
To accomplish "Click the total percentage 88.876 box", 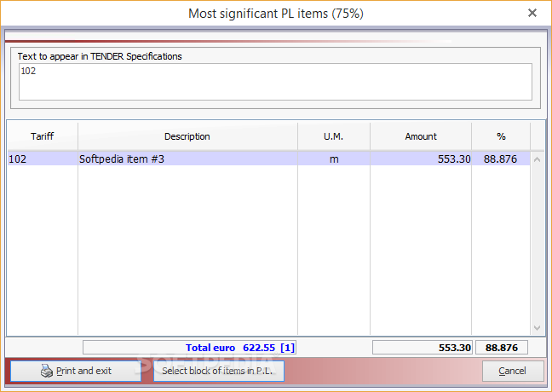I will tap(502, 348).
